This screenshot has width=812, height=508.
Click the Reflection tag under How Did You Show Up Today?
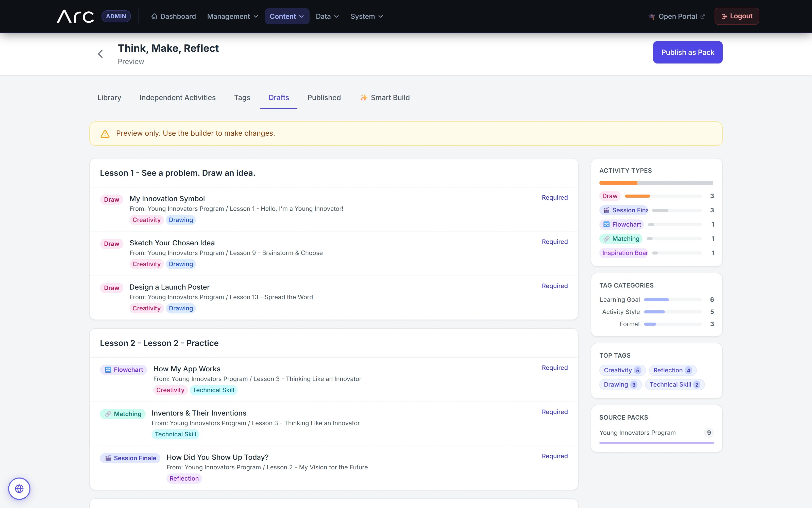point(184,479)
